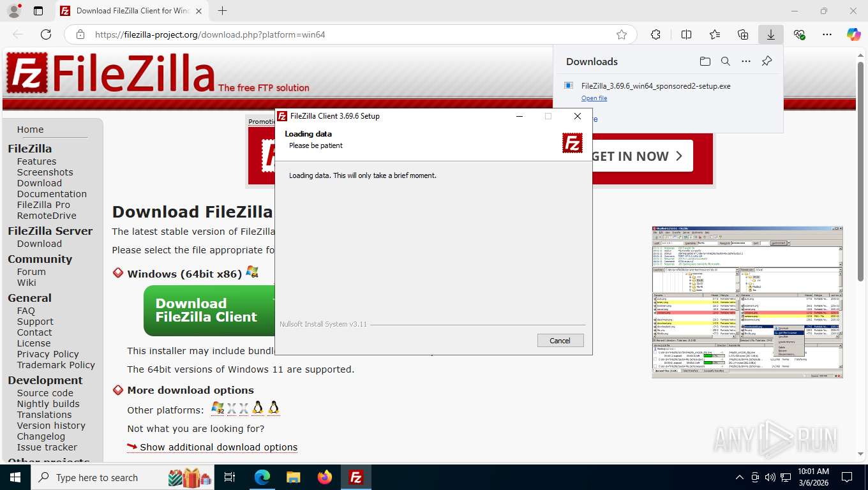Screen dimensions: 868x490
Task: Open Forum sidebar link
Action: pos(31,272)
